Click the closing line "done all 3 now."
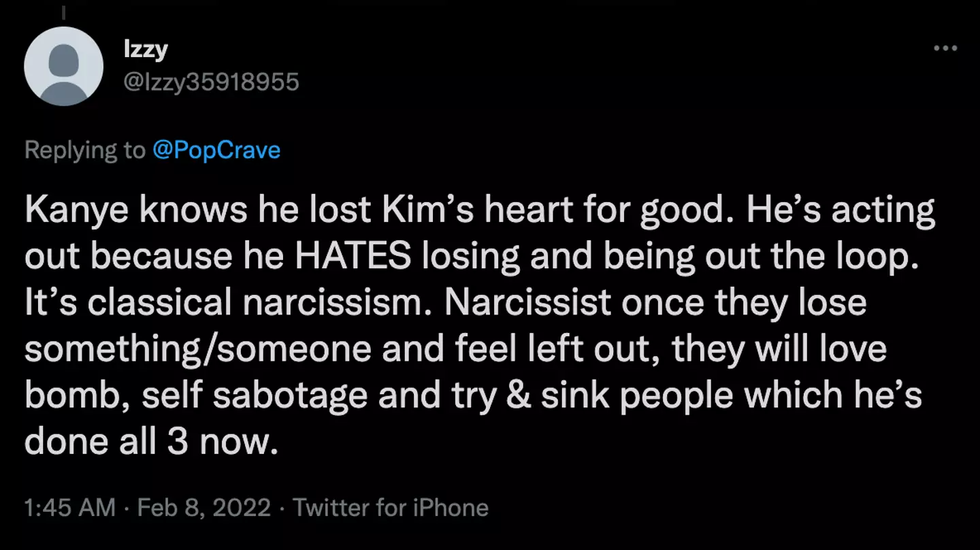The image size is (980, 550). tap(152, 442)
